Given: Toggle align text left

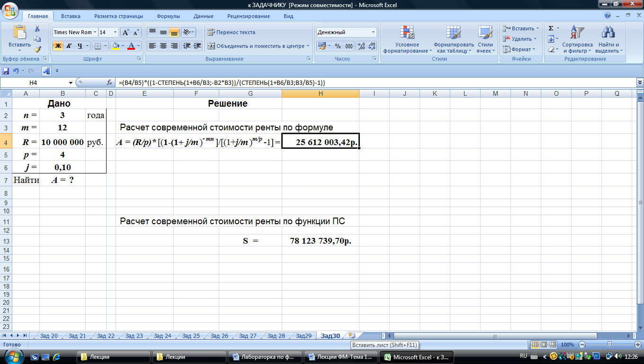Looking at the screenshot, I should tap(152, 46).
